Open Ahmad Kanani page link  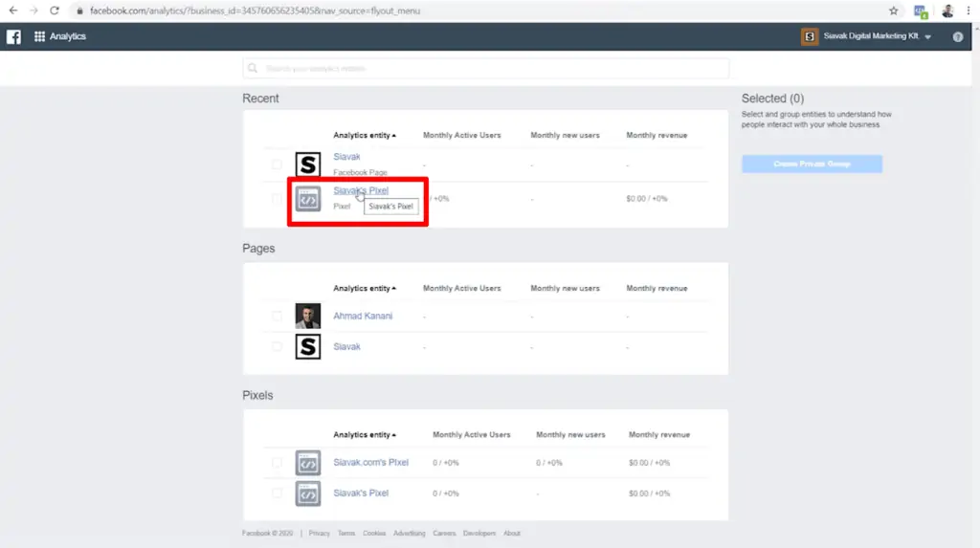pos(363,317)
